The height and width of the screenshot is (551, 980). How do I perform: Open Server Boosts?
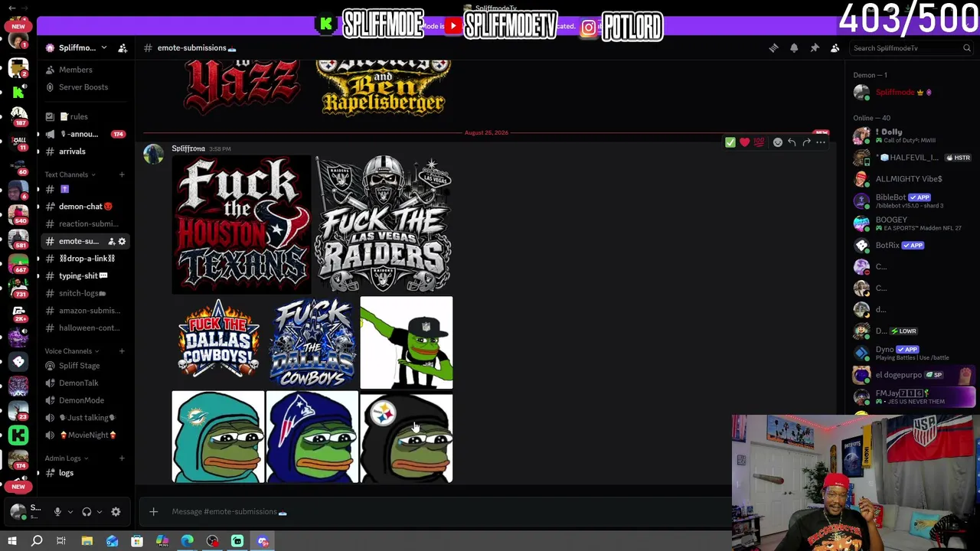click(x=85, y=87)
